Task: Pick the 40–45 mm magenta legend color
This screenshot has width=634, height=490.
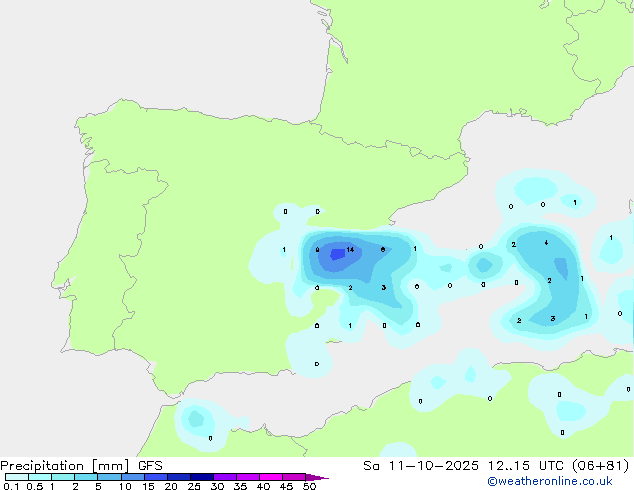Action: (x=271, y=477)
